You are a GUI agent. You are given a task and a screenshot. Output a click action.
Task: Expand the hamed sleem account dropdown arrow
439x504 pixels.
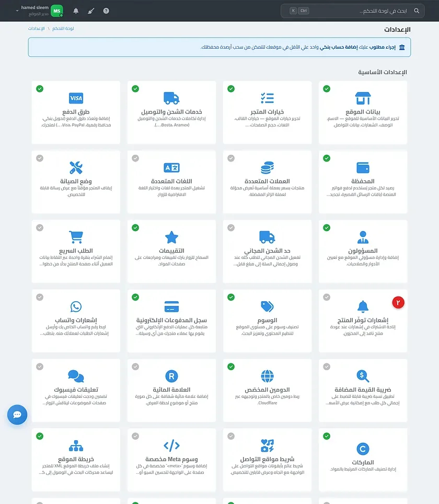(17, 11)
